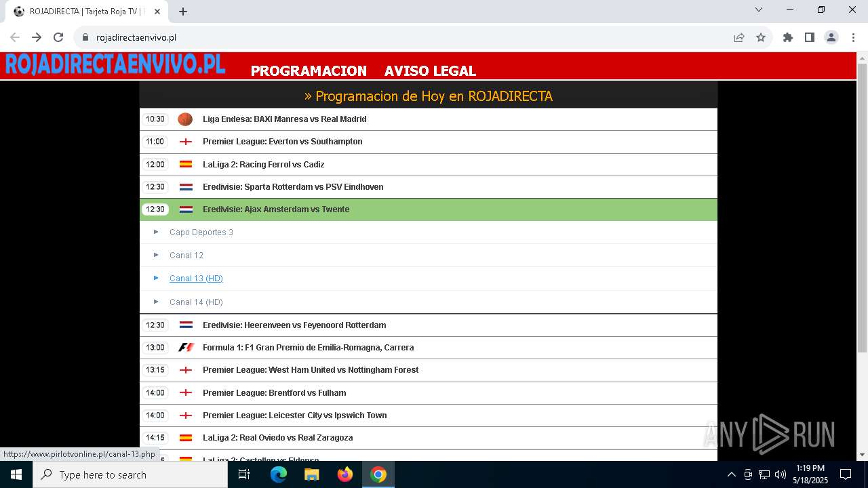868x488 pixels.
Task: Click play arrow beside Capo Deportes 3
Action: coord(156,232)
